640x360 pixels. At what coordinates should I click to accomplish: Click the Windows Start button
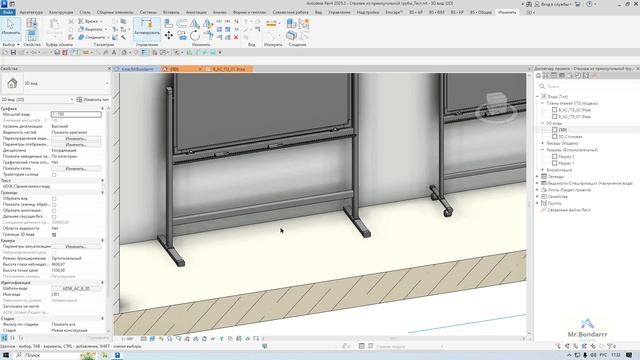click(6, 356)
